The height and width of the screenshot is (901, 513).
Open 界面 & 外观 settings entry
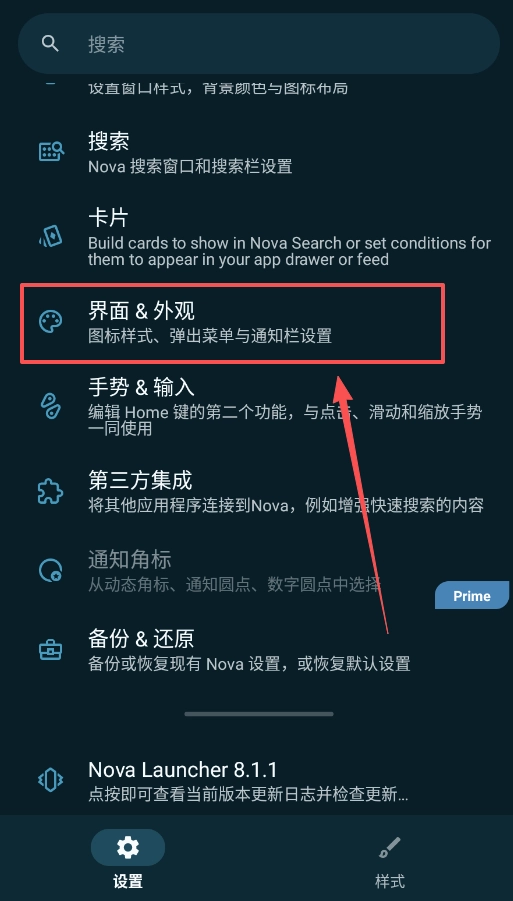click(233, 323)
